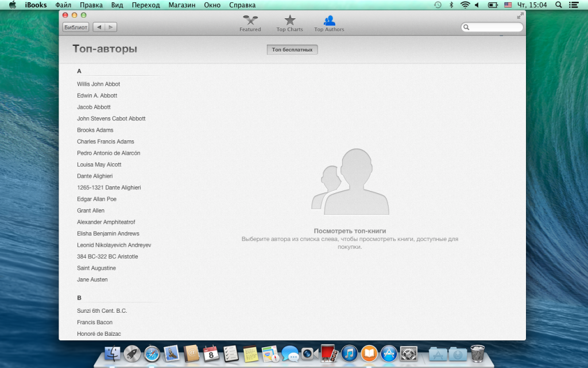Viewport: 588px width, 368px height.
Task: Select author Honoré de Balzac
Action: pyautogui.click(x=99, y=334)
